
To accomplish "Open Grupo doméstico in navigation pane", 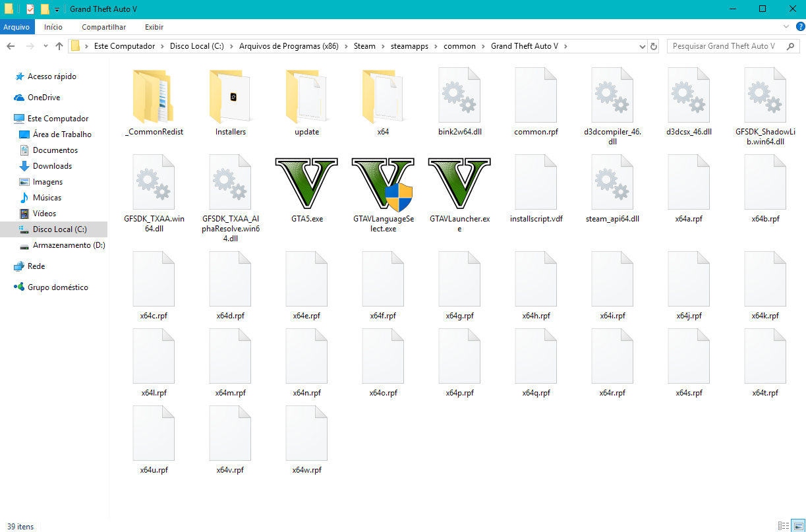I will 58,287.
